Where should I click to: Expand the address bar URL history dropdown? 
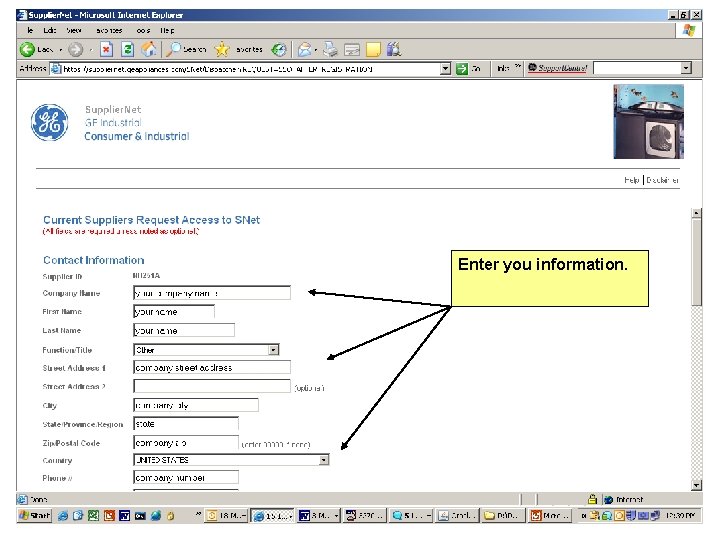point(445,69)
